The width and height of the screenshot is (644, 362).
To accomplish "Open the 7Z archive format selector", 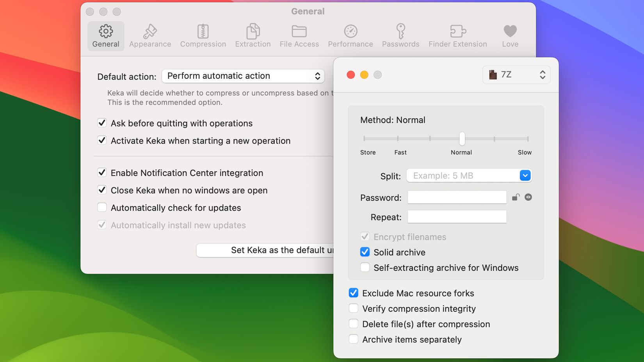I will tap(516, 75).
